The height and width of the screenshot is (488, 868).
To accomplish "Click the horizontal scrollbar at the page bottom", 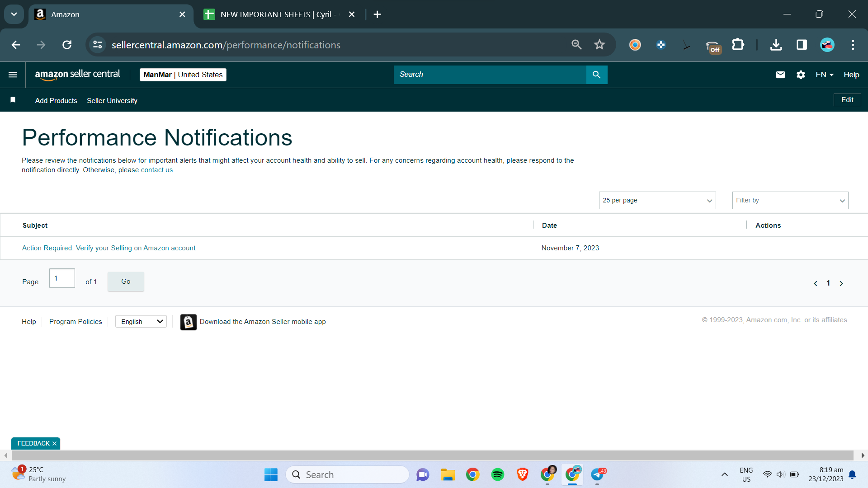I will coord(432,455).
